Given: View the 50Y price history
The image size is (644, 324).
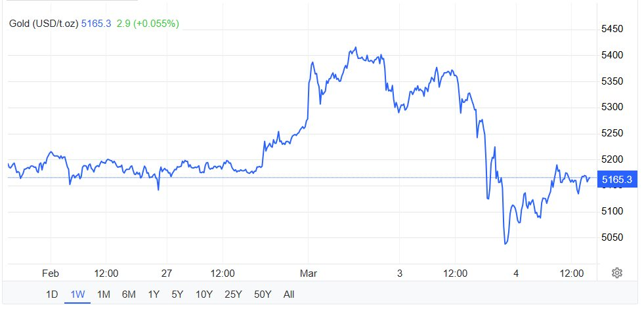Looking at the screenshot, I should click(262, 294).
